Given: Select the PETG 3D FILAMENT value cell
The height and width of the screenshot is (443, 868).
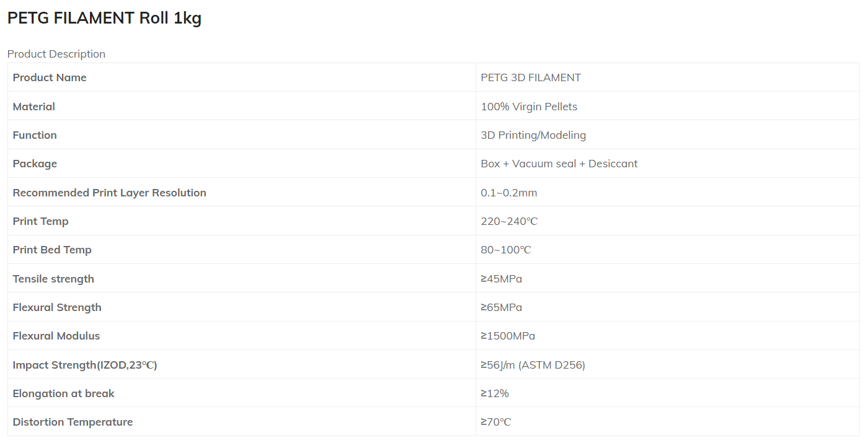Looking at the screenshot, I should pyautogui.click(x=531, y=77).
